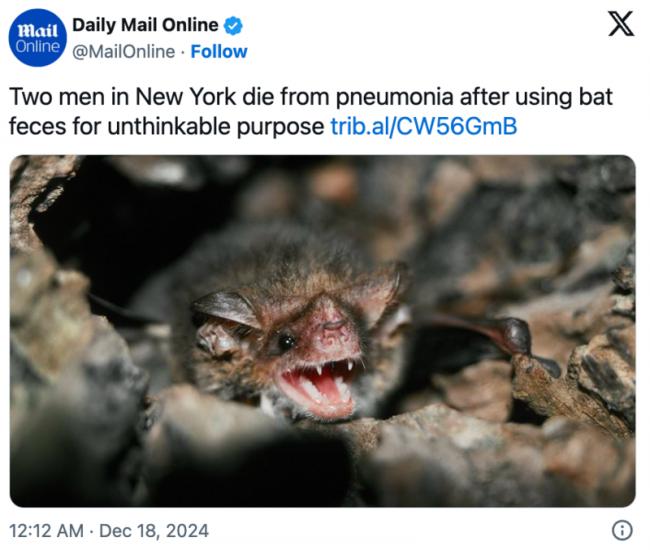Image resolution: width=650 pixels, height=550 pixels.
Task: Click the bat's black eye
Action: (x=286, y=341)
